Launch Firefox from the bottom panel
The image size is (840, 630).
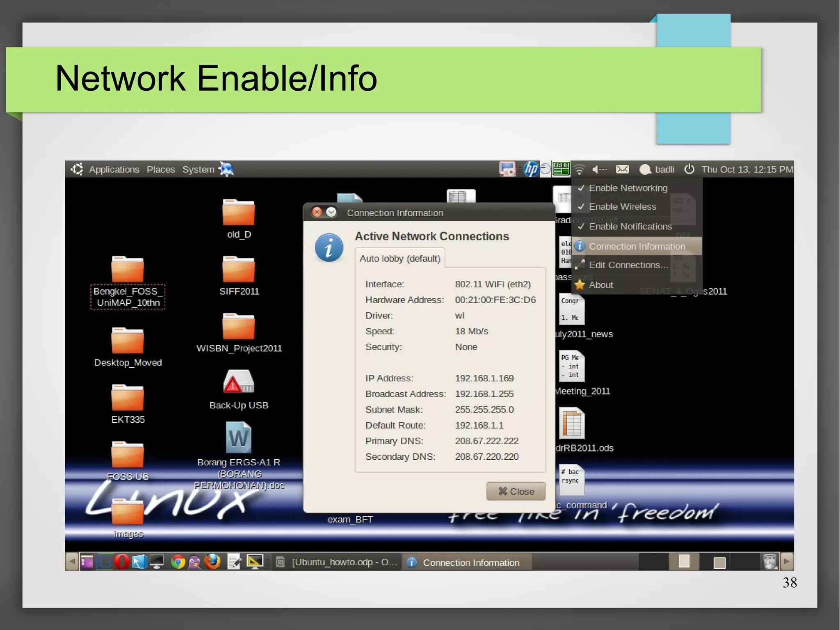(212, 561)
